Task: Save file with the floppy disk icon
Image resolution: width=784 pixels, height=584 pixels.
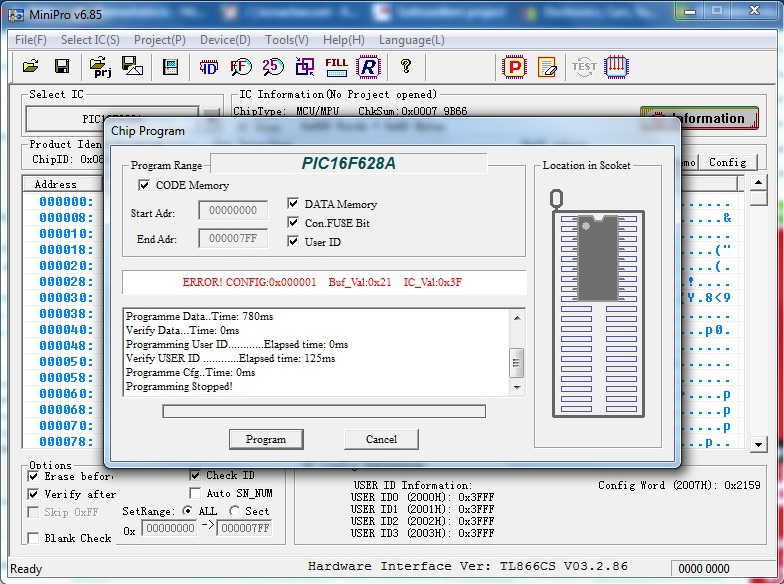Action: click(x=62, y=66)
